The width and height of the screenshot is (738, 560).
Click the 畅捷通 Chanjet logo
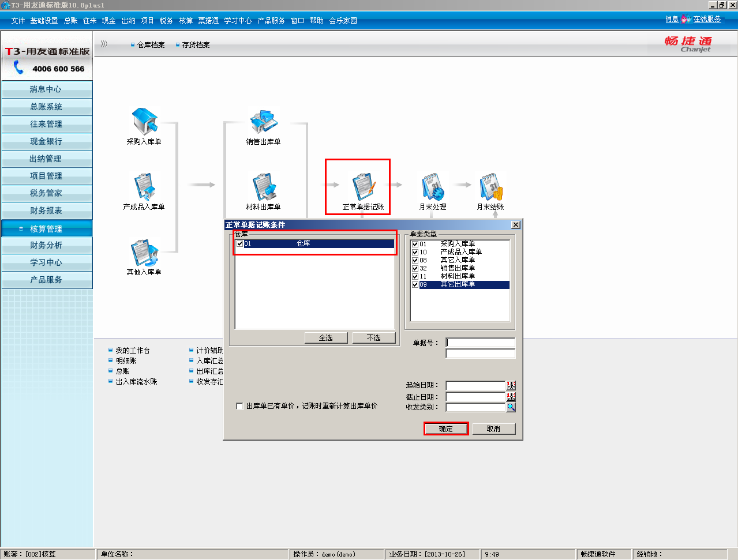click(689, 44)
